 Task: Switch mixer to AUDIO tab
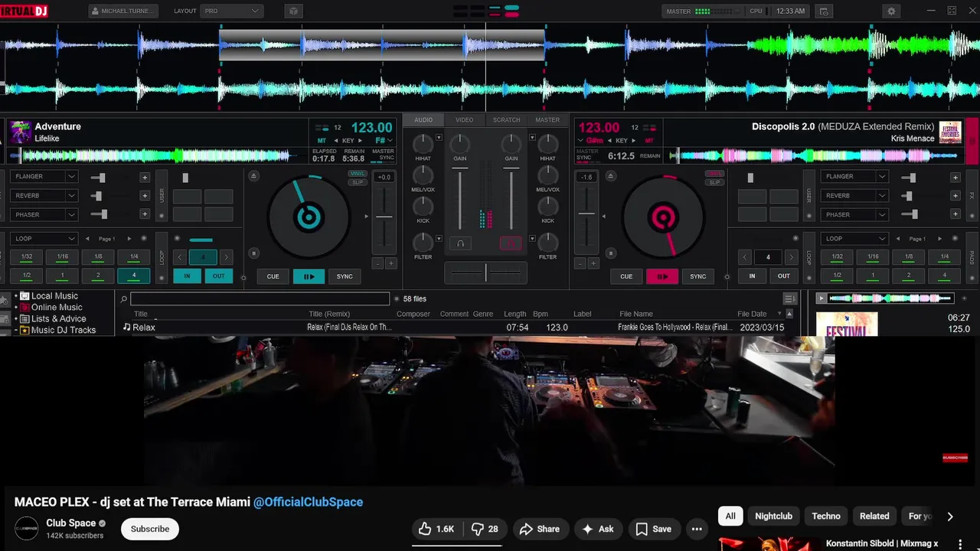tap(423, 120)
